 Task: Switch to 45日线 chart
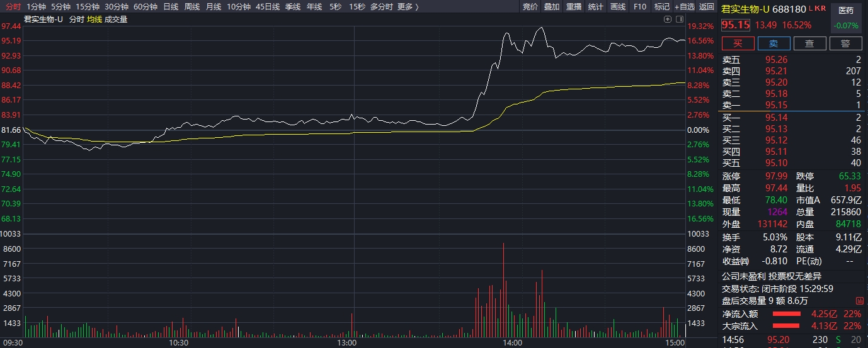(268, 7)
